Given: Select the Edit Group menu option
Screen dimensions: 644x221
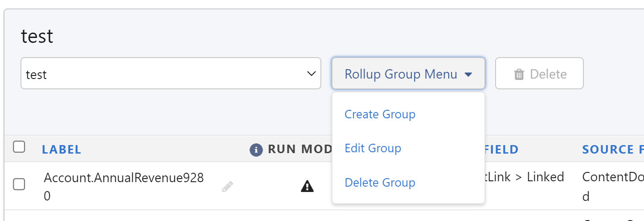Looking at the screenshot, I should 373,148.
